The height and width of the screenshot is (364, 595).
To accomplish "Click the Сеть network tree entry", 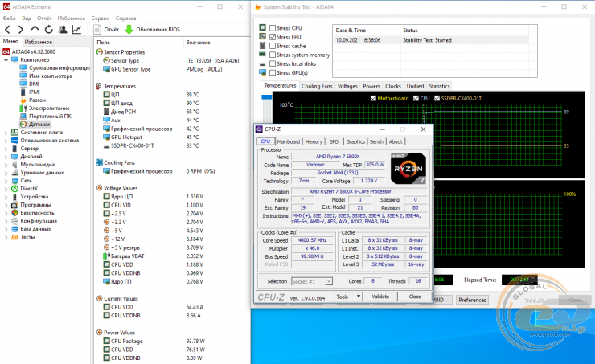I will pyautogui.click(x=26, y=181).
